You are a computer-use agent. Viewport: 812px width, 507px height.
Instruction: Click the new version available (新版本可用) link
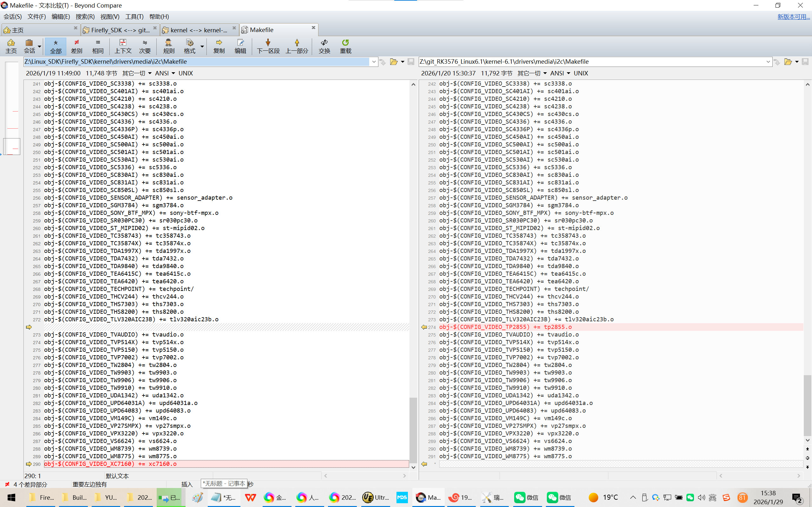pyautogui.click(x=793, y=16)
